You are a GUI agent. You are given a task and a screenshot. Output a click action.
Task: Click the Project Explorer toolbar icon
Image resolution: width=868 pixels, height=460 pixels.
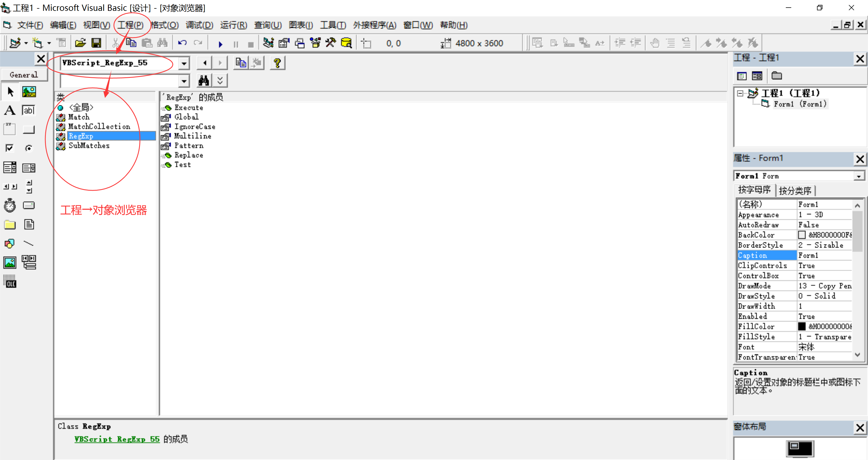pyautogui.click(x=268, y=43)
